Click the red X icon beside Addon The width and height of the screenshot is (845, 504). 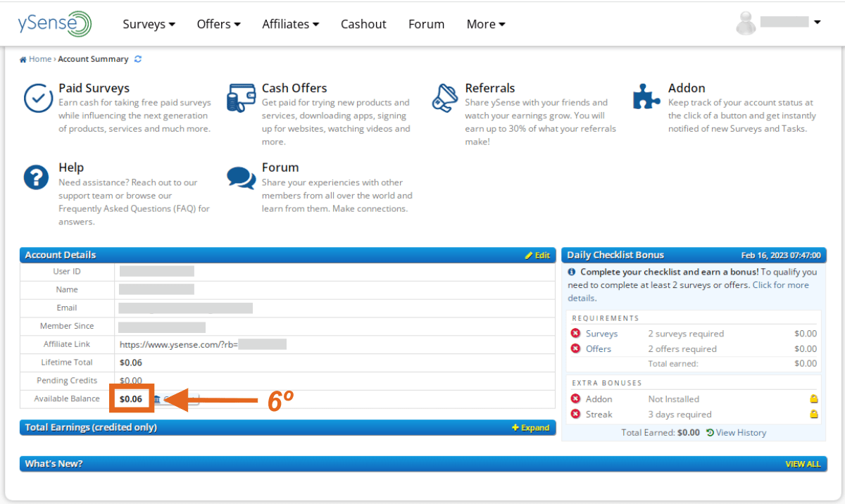(575, 399)
